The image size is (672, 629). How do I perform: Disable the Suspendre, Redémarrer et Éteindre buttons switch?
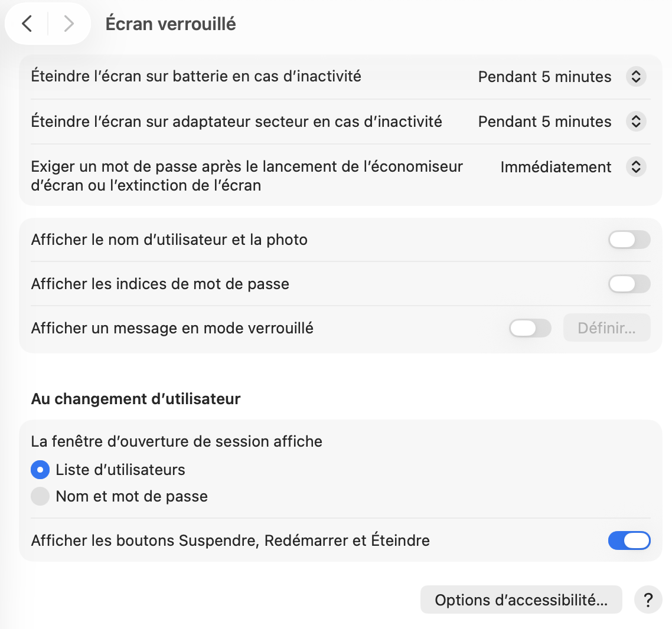pos(629,540)
